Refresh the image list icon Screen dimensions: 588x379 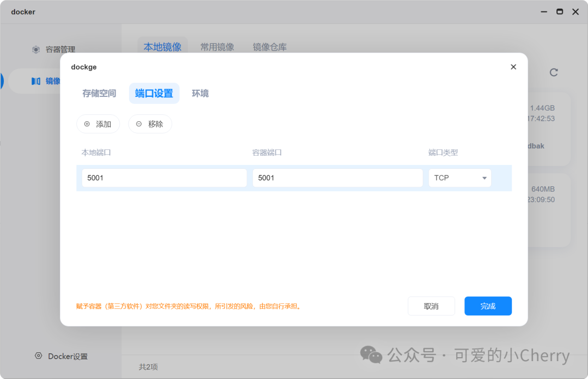coord(554,72)
